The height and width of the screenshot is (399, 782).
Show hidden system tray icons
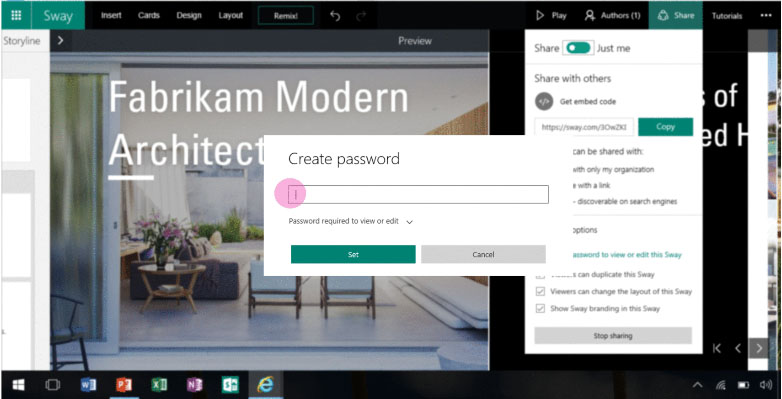(x=698, y=385)
